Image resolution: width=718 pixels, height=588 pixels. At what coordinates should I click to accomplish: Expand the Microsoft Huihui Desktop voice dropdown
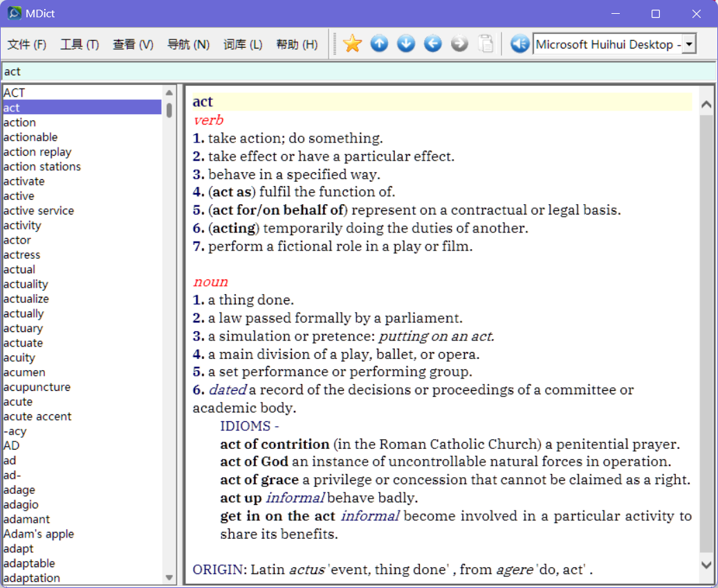(x=689, y=44)
